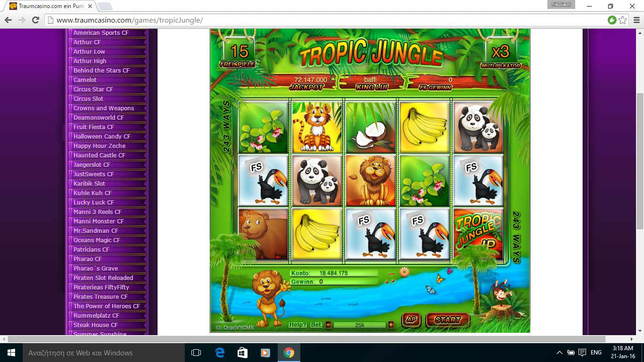644x362 pixels.
Task: Click The Power of Heroes CF link
Action: (x=107, y=306)
